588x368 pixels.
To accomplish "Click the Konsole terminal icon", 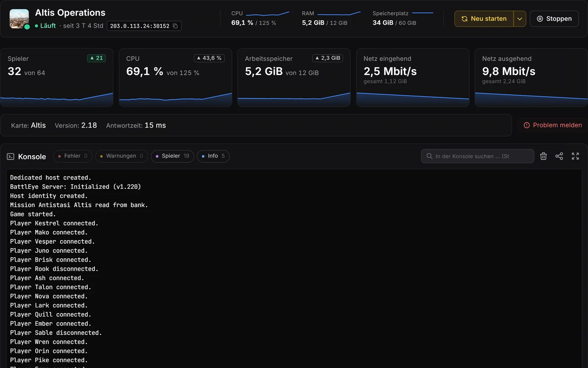I will pos(11,157).
